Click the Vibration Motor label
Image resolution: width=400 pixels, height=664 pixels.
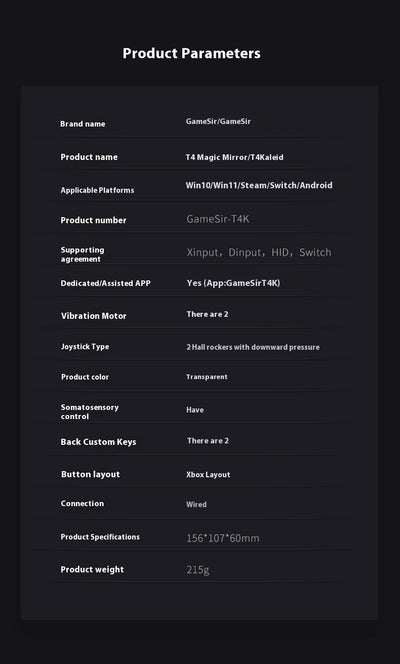pos(94,316)
